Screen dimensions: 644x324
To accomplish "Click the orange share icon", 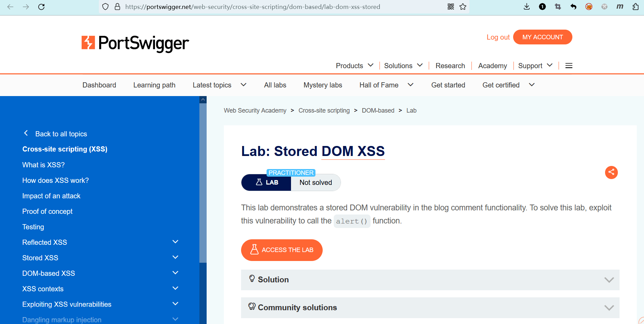I will [x=611, y=172].
